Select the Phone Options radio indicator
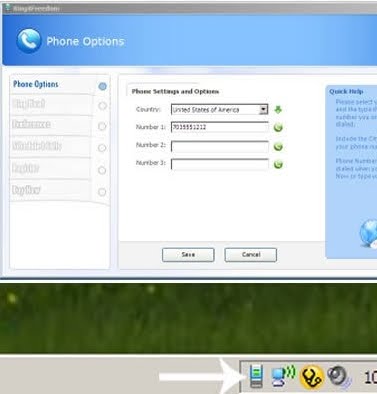 point(102,86)
